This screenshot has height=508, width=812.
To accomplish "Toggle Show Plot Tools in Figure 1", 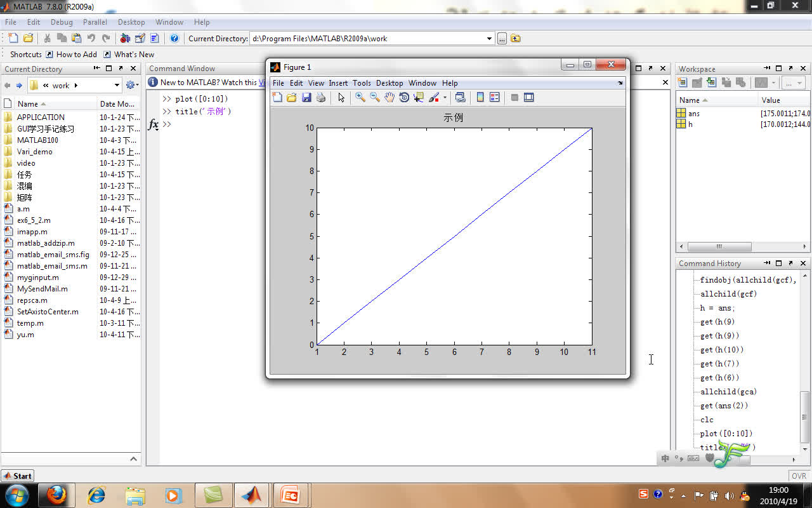I will pyautogui.click(x=529, y=97).
